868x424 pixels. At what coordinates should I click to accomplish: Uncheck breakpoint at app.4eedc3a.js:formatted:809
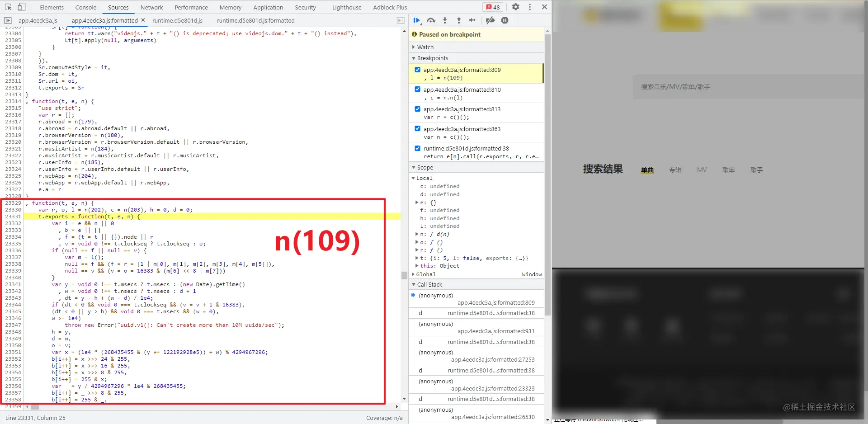coord(418,70)
